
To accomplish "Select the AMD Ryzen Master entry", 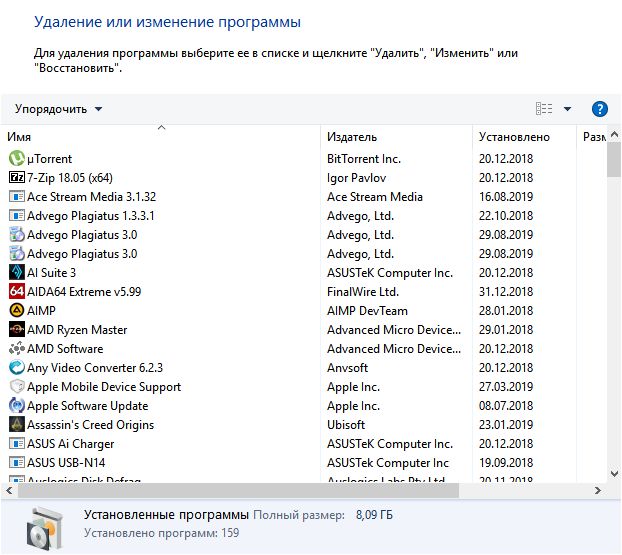I will point(77,330).
